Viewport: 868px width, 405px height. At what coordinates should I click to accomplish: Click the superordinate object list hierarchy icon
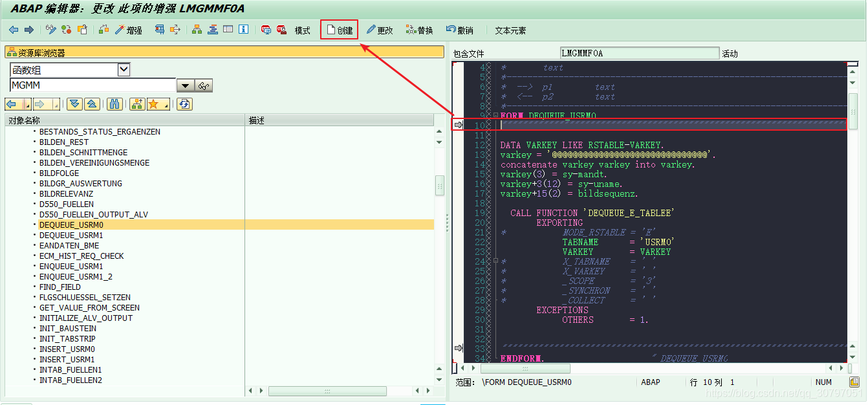point(136,104)
